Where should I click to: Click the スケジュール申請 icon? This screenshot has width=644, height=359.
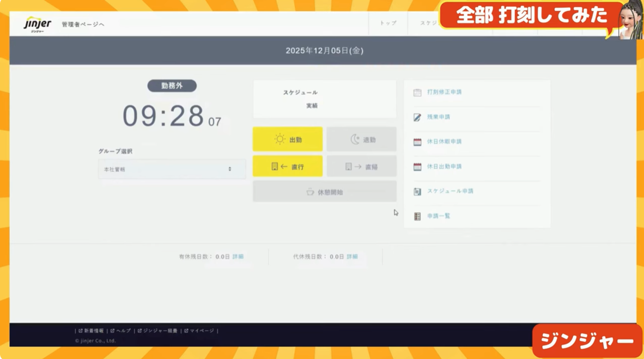point(417,191)
